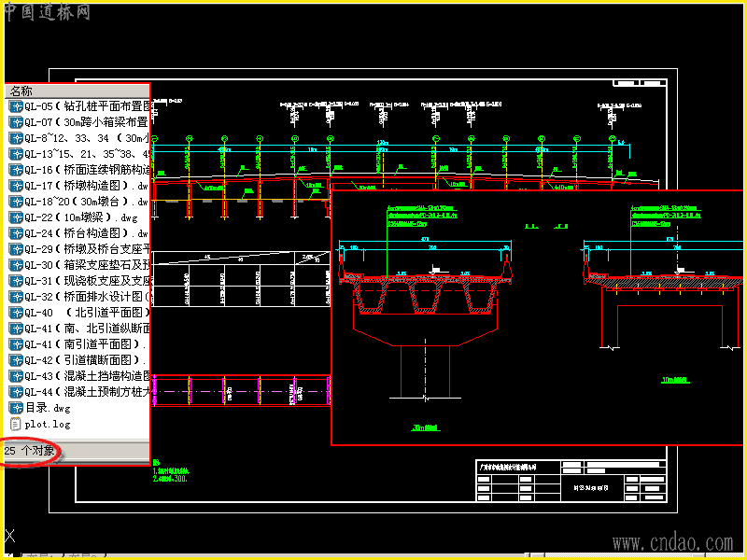Image resolution: width=747 pixels, height=560 pixels.
Task: Open the 目录.dwg file entry
Action: coord(48,408)
